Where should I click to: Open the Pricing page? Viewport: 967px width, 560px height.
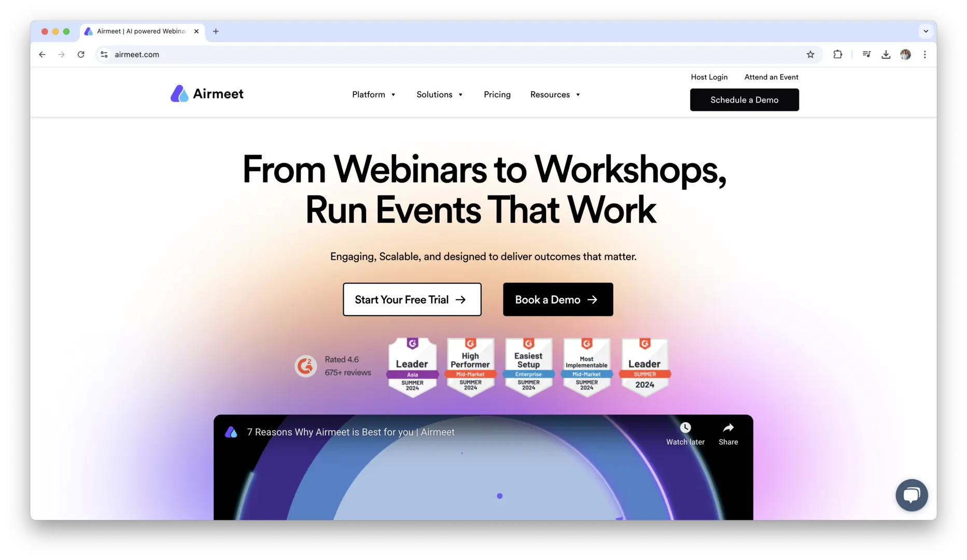pos(497,94)
